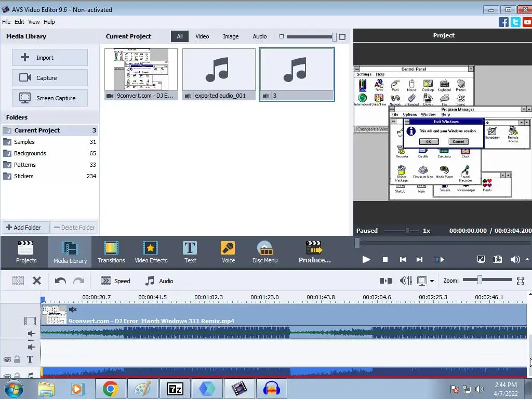Open the Help menu
This screenshot has width=532, height=399.
tap(49, 22)
